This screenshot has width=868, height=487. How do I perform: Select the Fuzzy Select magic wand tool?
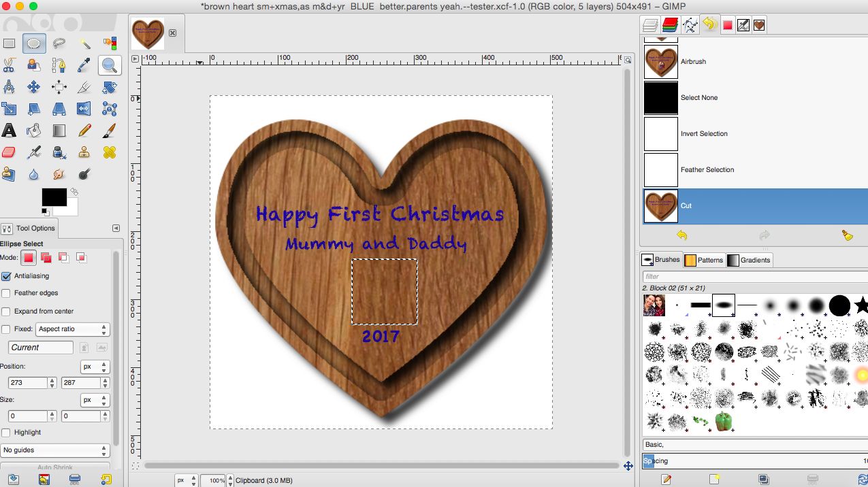[x=84, y=44]
